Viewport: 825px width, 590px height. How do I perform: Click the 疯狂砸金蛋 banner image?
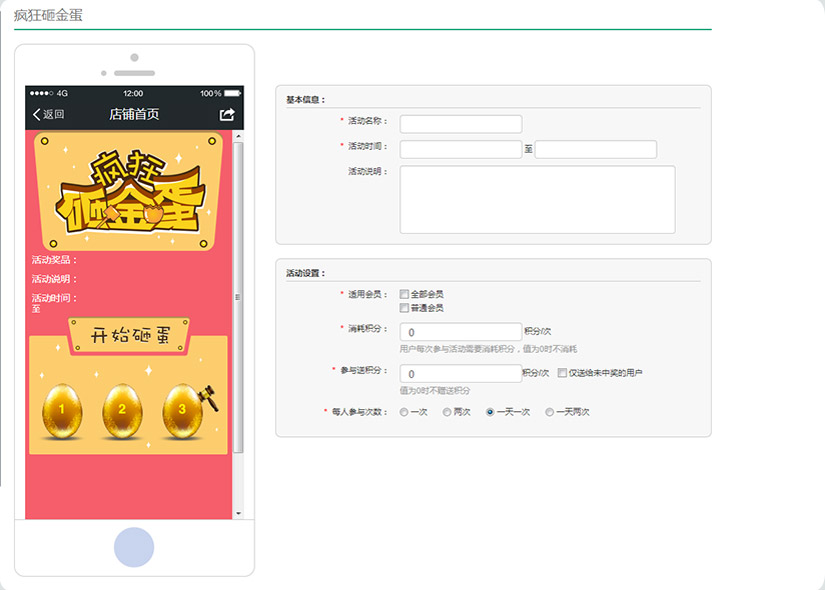point(128,191)
